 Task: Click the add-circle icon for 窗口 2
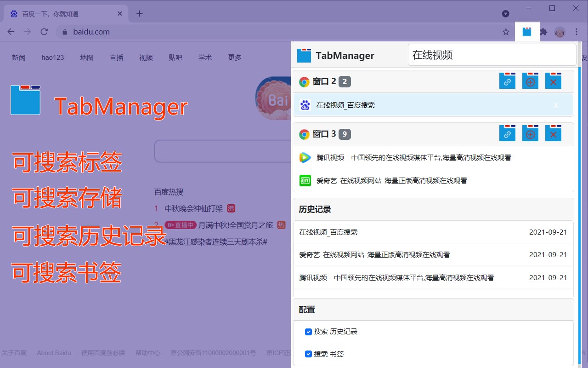pos(530,81)
